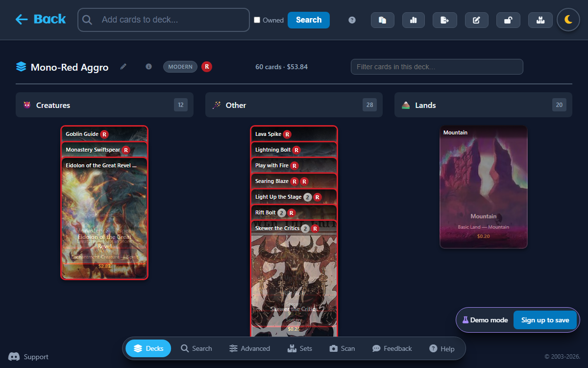
Task: Click the copy/paste deck icon button
Action: point(383,20)
